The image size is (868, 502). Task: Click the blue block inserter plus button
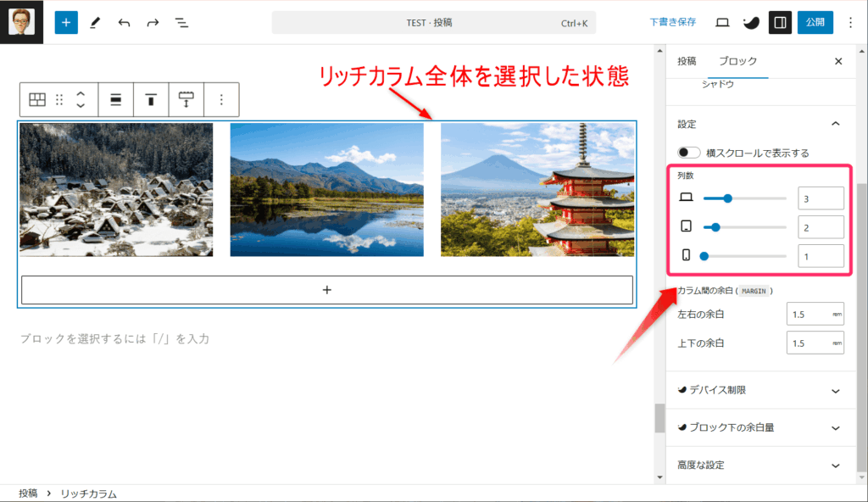coord(66,22)
